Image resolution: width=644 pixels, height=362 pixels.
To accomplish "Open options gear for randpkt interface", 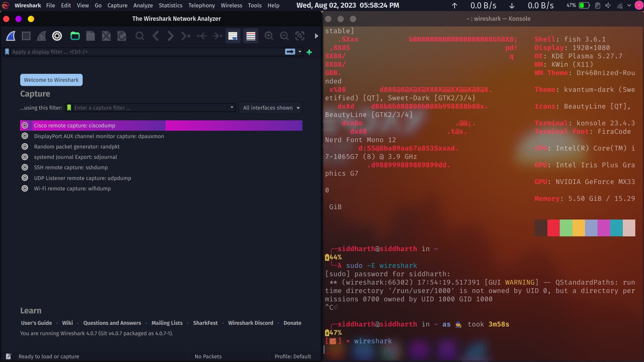I will click(25, 146).
